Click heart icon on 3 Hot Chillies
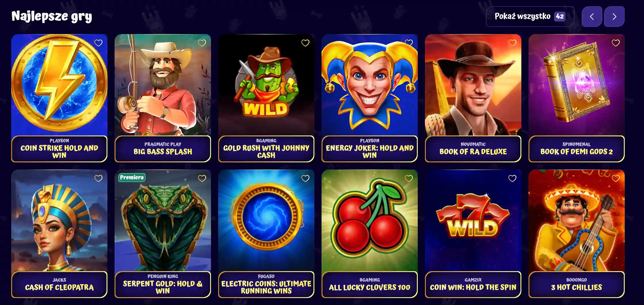 616,178
